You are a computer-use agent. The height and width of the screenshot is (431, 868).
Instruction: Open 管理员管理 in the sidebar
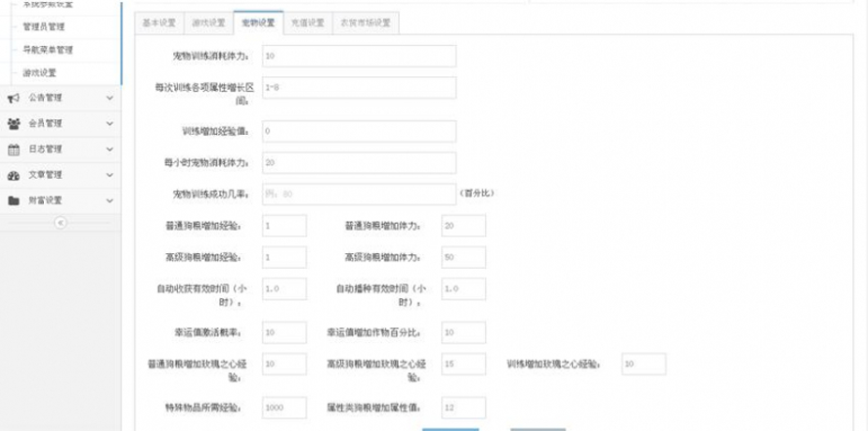click(x=44, y=27)
